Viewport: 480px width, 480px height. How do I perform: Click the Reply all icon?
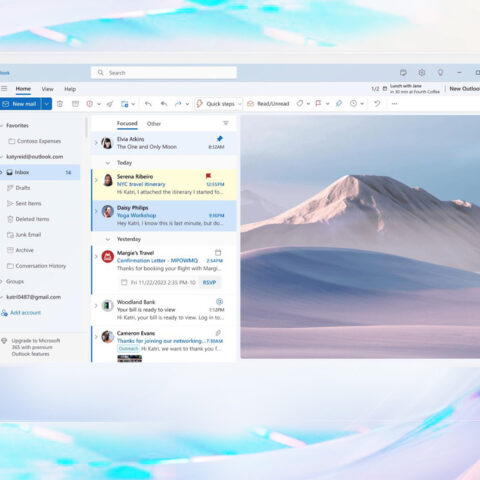pos(164,104)
